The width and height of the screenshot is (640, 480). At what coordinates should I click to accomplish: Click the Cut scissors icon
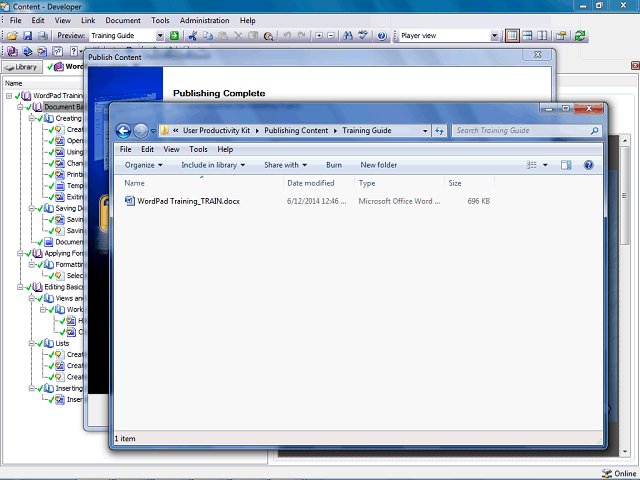pos(193,36)
